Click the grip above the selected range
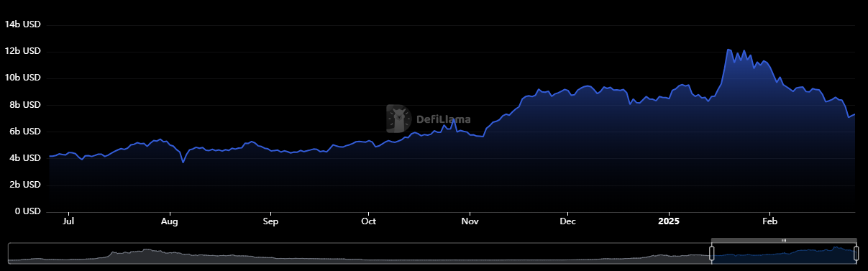The width and height of the screenshot is (868, 271). 784,240
